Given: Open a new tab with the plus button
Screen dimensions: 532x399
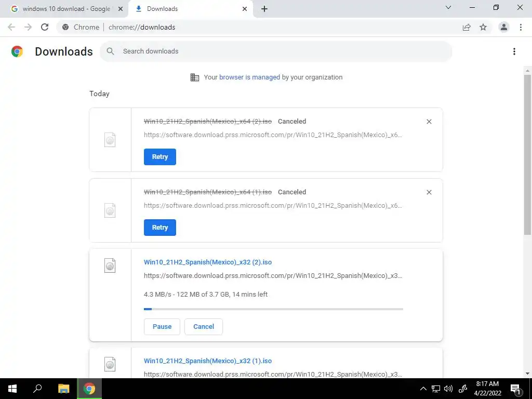Looking at the screenshot, I should click(x=264, y=9).
